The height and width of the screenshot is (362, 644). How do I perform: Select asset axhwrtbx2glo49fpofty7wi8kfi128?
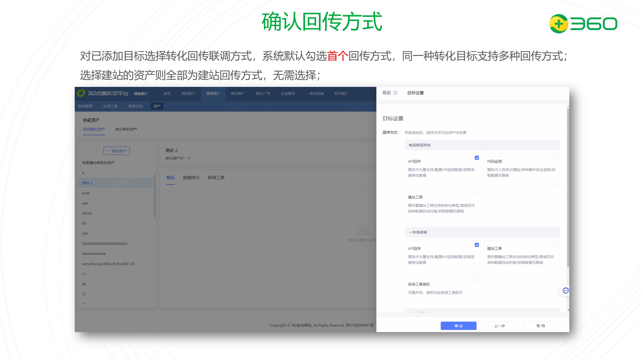point(116,264)
